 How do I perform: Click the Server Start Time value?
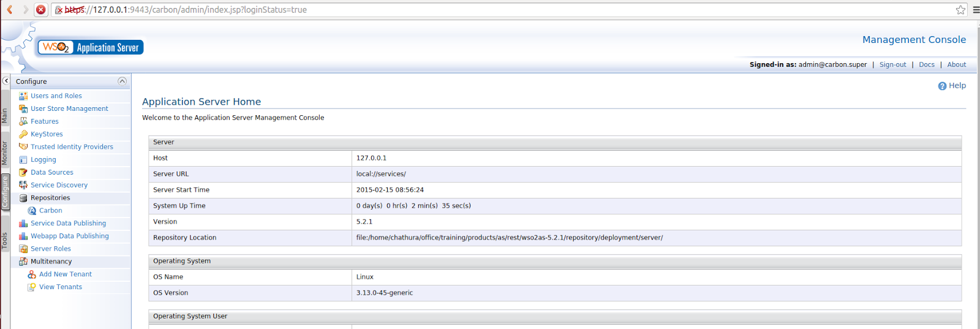click(390, 190)
